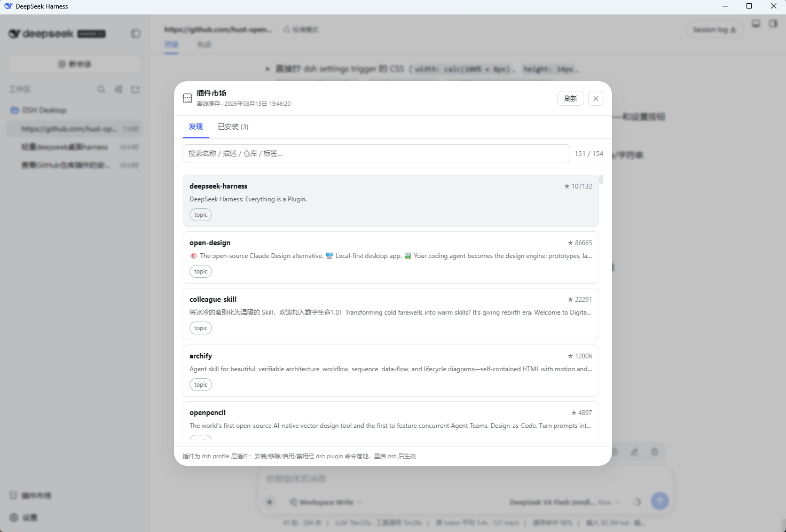
Task: Click the archify description starting 'Agent skill for beautiful'
Action: pos(391,369)
